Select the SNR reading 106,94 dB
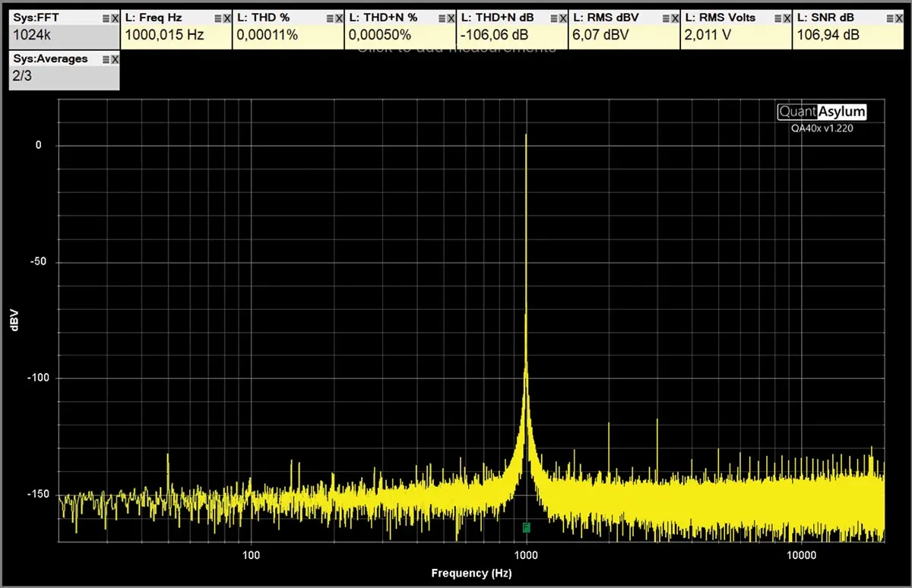912x588 pixels. pyautogui.click(x=827, y=34)
